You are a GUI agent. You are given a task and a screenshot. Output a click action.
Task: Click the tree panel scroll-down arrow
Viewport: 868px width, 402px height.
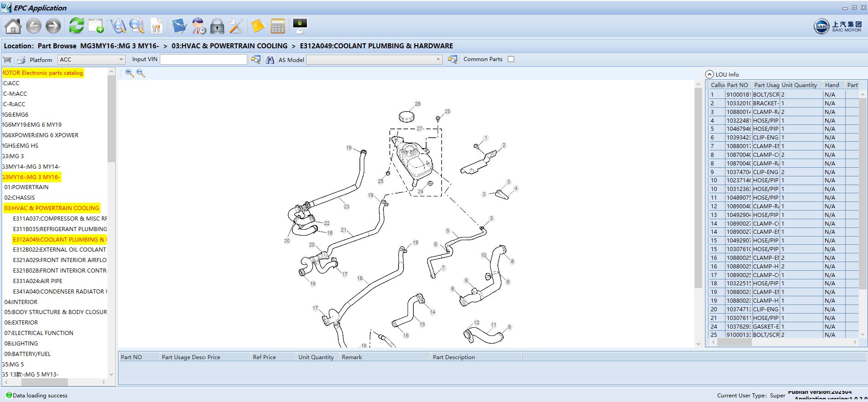111,374
